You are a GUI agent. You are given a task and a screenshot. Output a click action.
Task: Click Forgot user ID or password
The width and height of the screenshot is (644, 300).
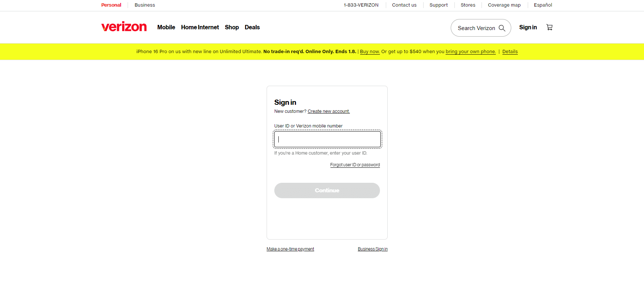click(355, 165)
